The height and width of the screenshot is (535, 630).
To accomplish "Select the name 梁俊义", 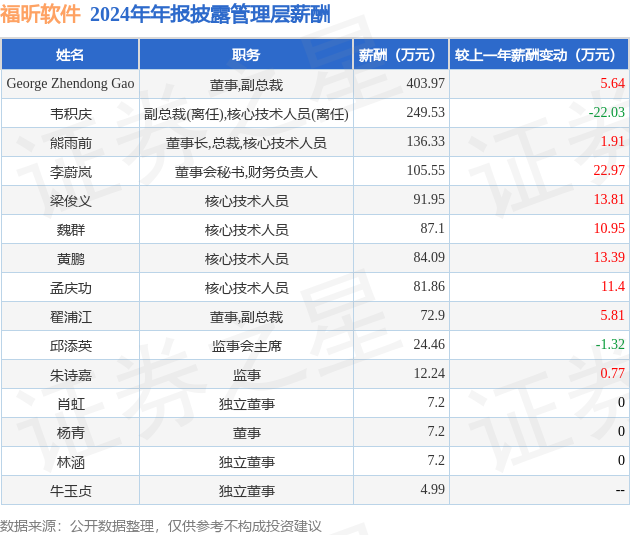I will coord(71,201).
